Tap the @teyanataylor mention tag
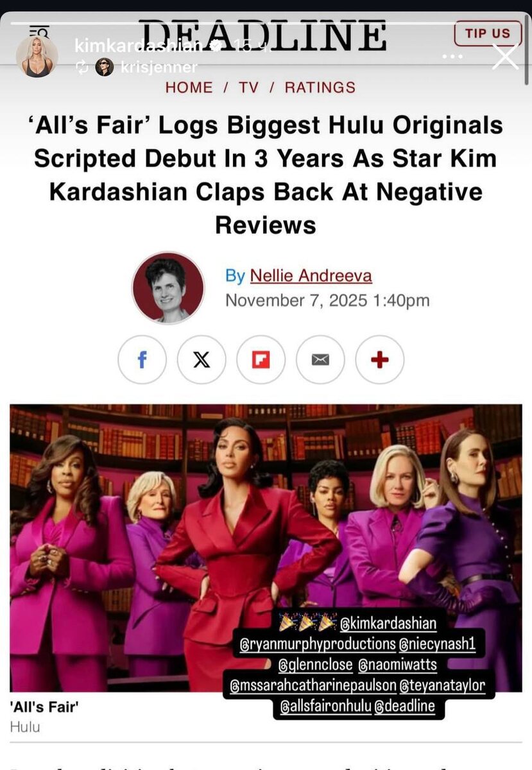 [443, 685]
